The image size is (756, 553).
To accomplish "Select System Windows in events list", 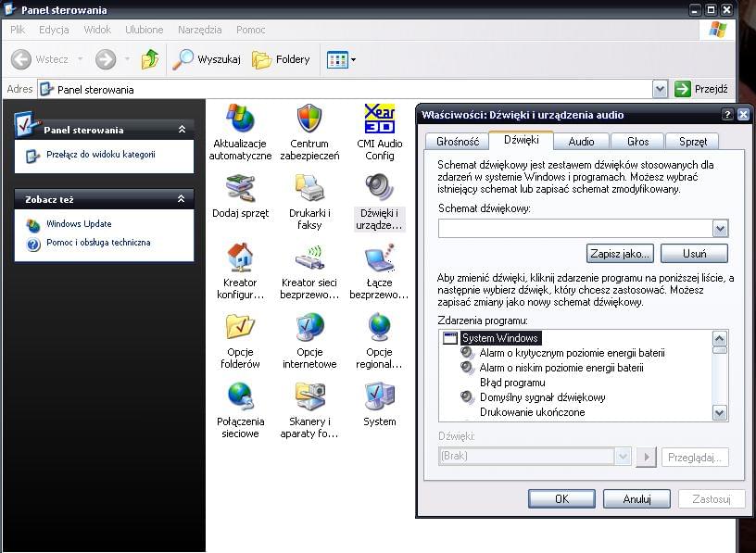I will (500, 338).
